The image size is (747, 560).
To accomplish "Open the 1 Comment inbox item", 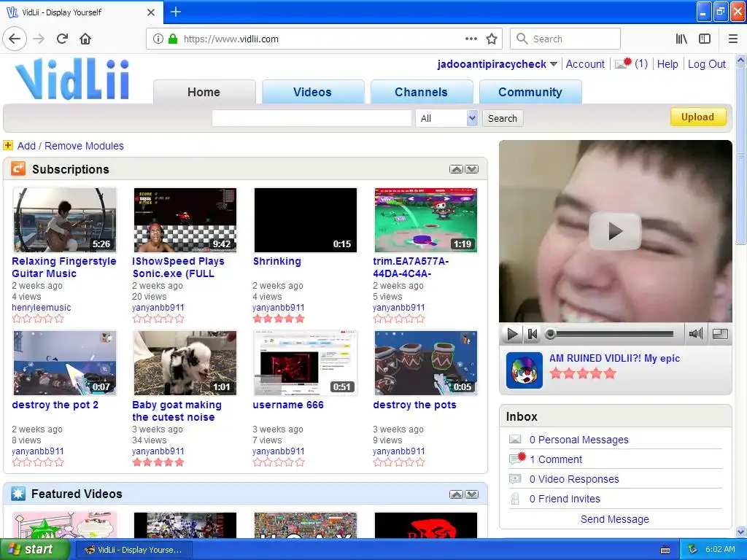I will [x=556, y=459].
